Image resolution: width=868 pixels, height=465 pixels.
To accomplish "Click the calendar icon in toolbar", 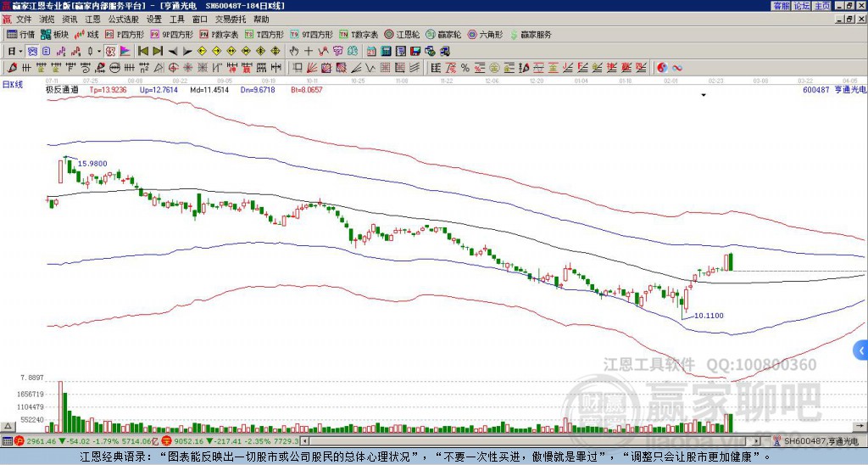I will pyautogui.click(x=371, y=52).
